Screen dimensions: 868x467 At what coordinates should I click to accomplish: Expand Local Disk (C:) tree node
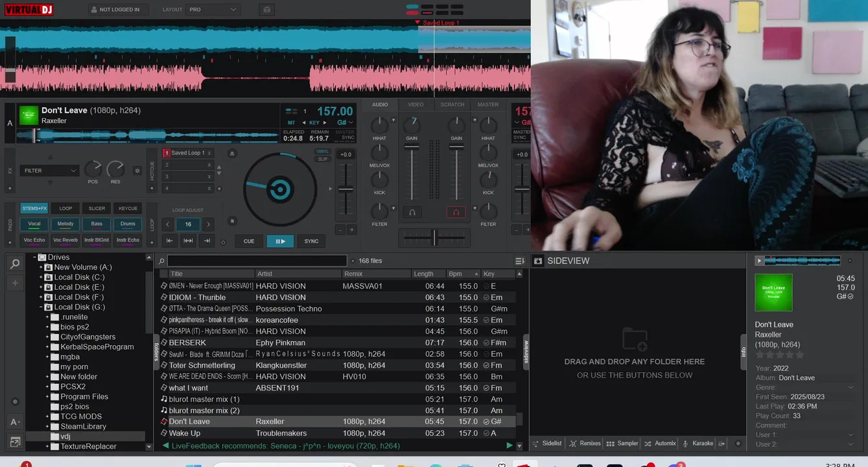[x=41, y=277]
